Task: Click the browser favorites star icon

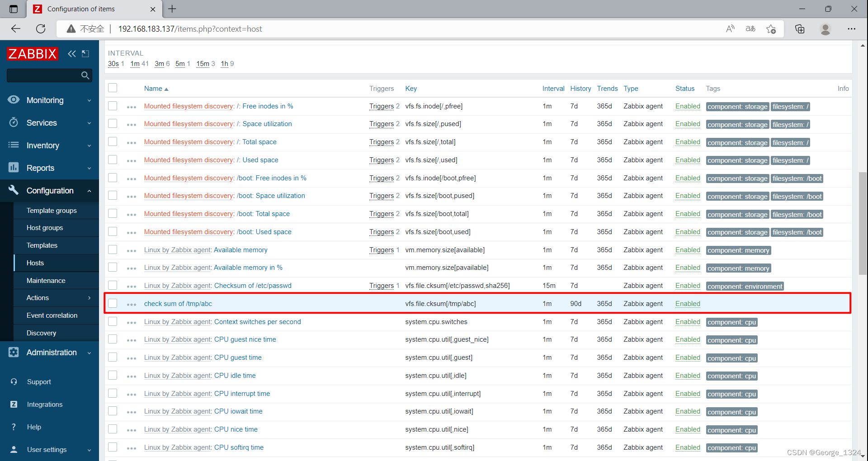Action: click(x=771, y=29)
